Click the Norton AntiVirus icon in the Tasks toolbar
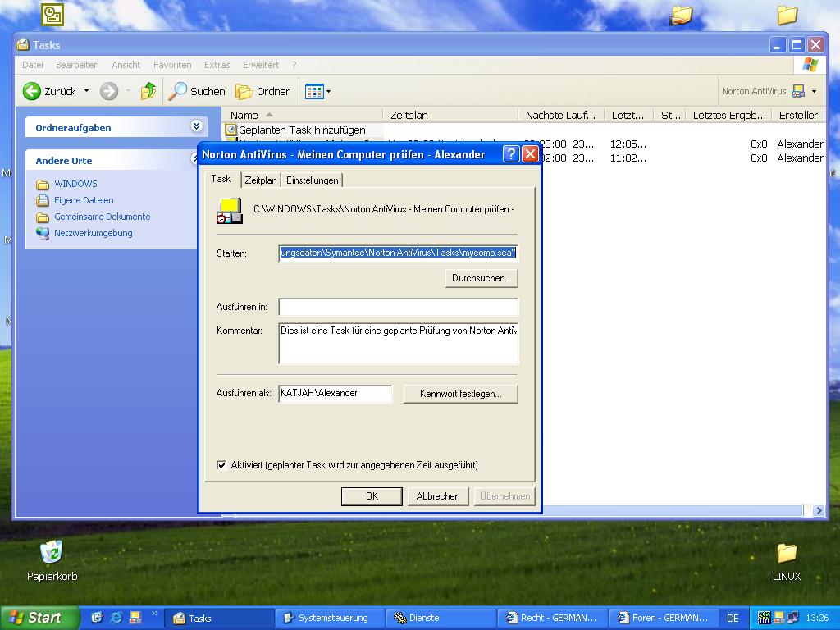Screen dimensions: 840x630 pos(798,91)
